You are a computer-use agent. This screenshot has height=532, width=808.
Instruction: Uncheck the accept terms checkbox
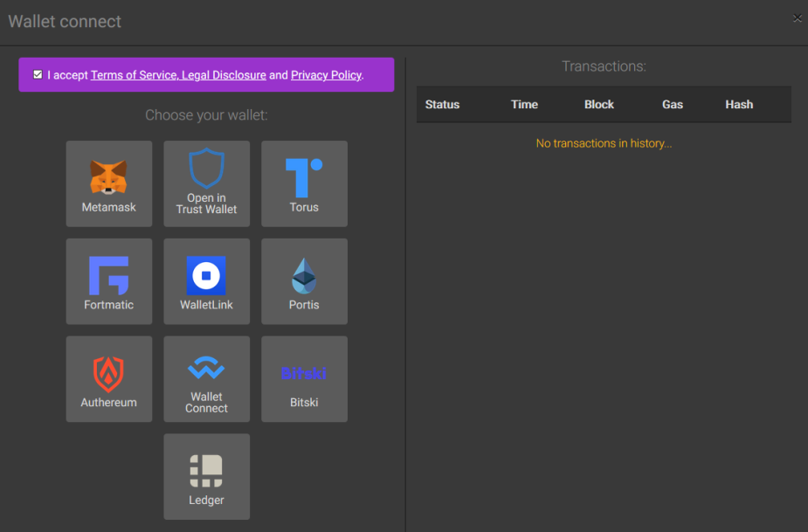[x=38, y=74]
